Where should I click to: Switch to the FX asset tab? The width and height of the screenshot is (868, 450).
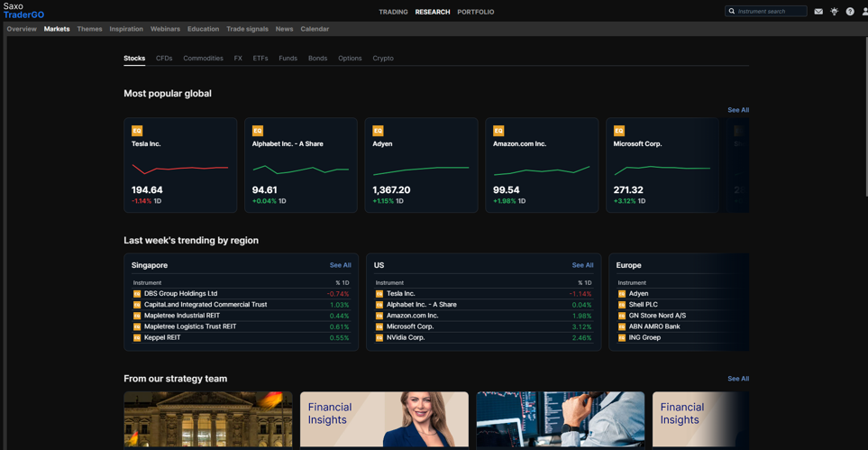[238, 59]
